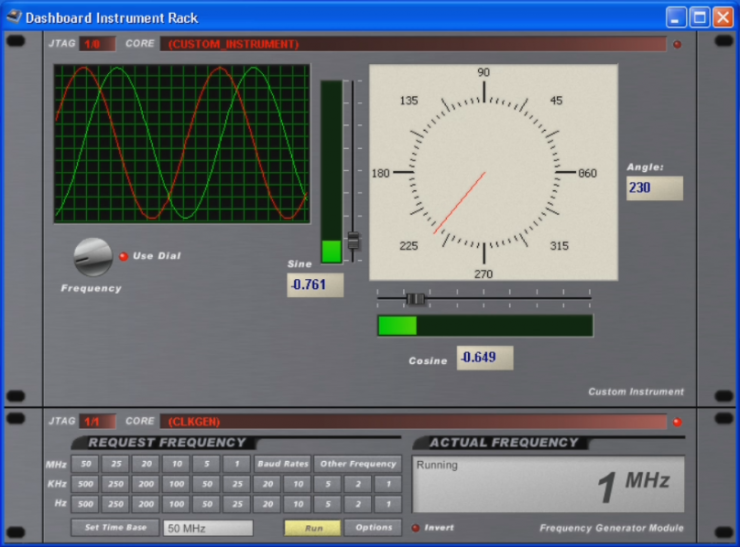The image size is (740, 547).
Task: Toggle the Invert indicator
Action: (416, 528)
